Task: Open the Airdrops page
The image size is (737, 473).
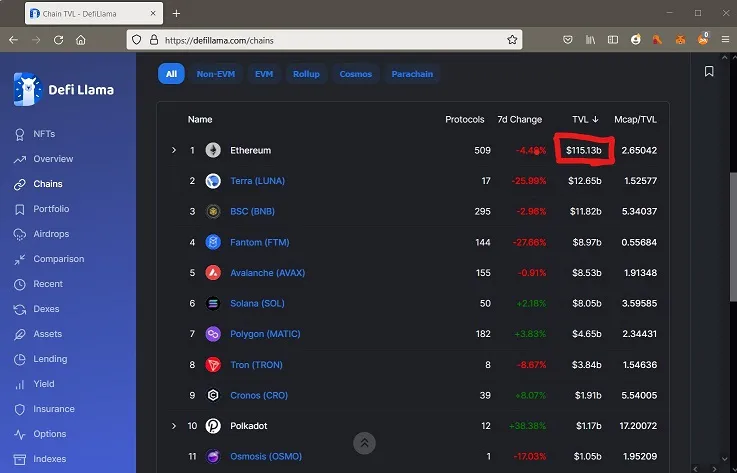Action: click(41, 234)
